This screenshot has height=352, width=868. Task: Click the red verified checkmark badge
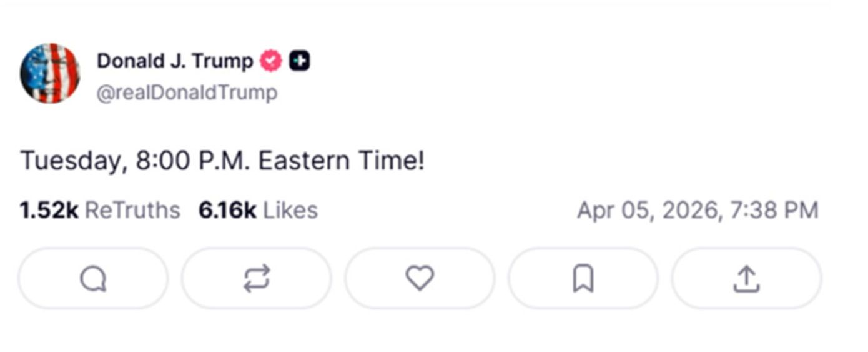click(x=271, y=61)
